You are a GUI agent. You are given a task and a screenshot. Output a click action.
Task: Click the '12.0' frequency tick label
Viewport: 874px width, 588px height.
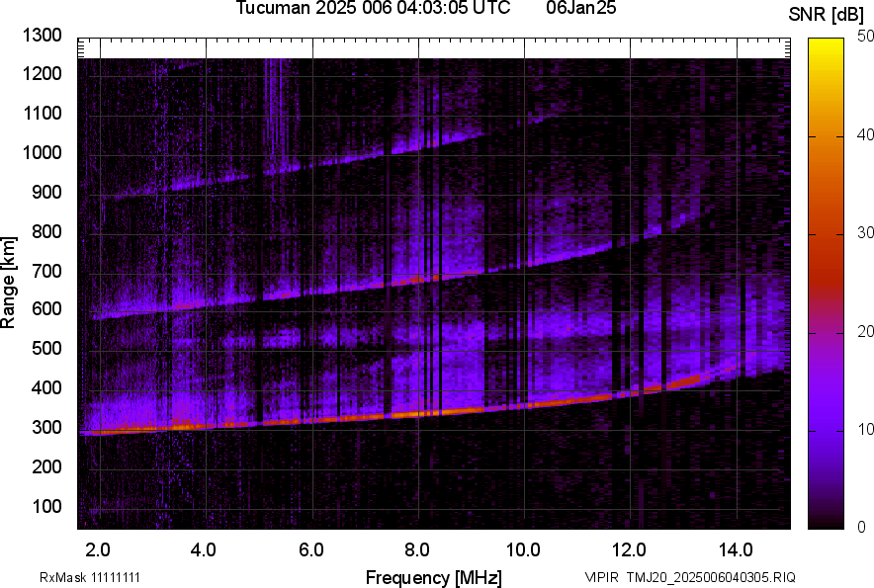pyautogui.click(x=630, y=548)
